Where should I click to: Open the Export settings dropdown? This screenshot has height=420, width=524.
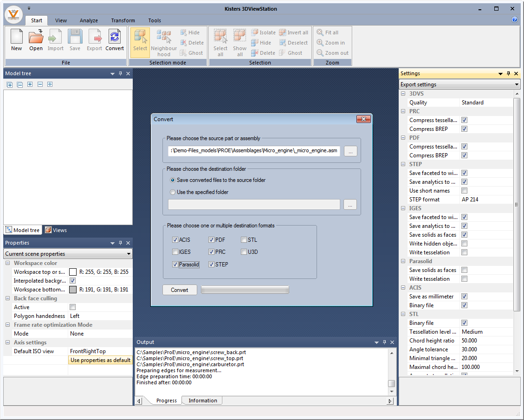point(459,84)
